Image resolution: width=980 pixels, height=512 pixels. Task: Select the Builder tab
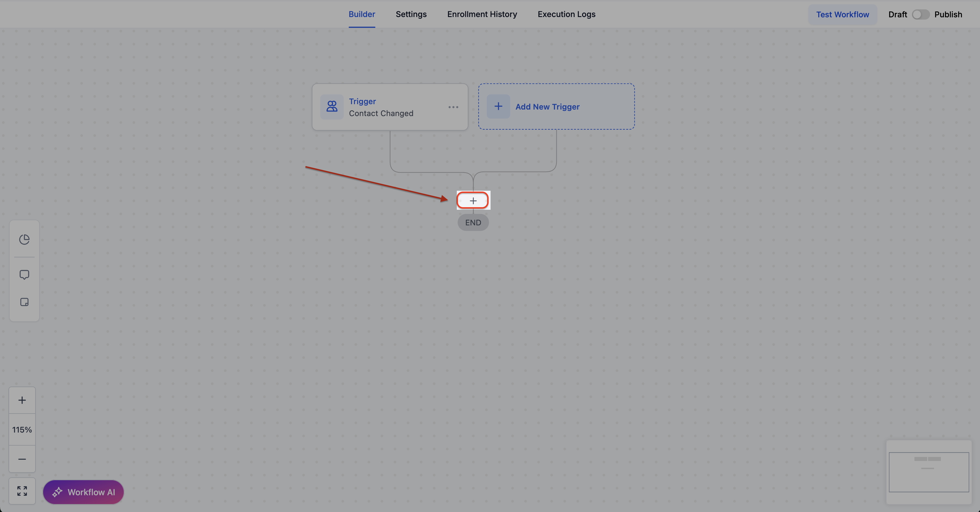click(362, 14)
